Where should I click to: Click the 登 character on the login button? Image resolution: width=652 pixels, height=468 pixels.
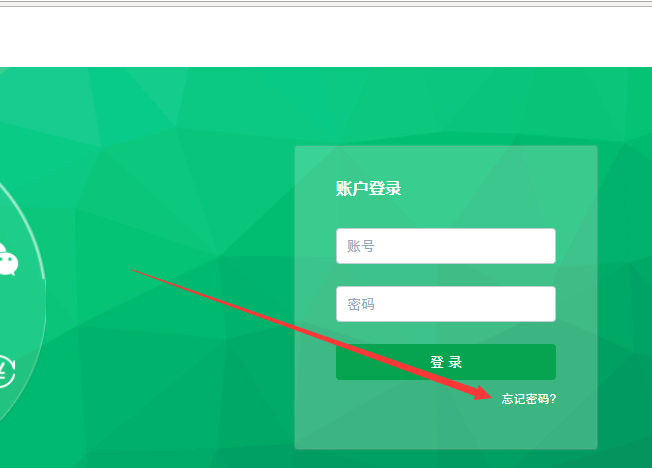tap(437, 362)
